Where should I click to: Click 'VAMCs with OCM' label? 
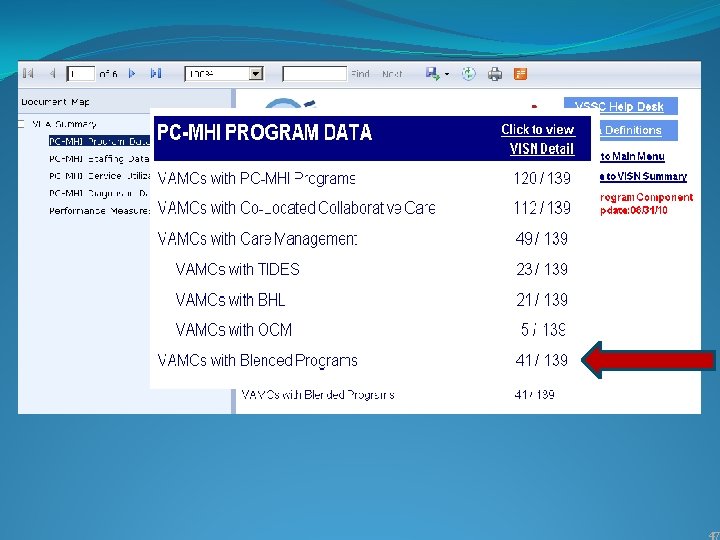234,330
